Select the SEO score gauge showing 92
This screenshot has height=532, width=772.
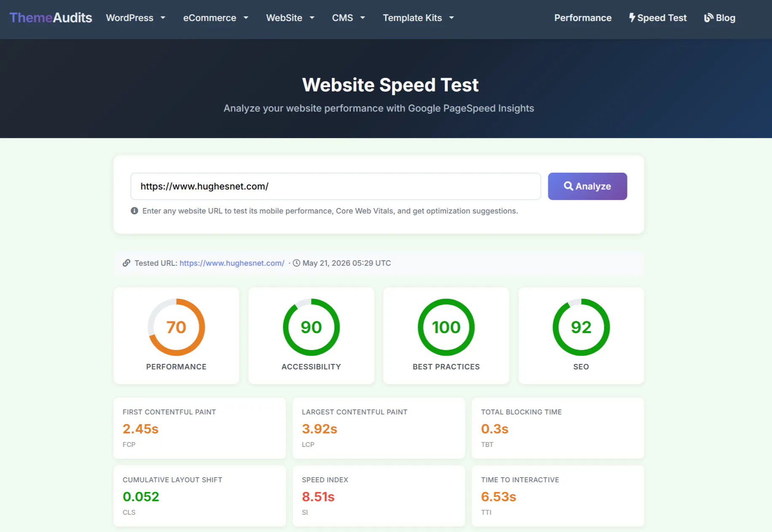click(x=581, y=327)
